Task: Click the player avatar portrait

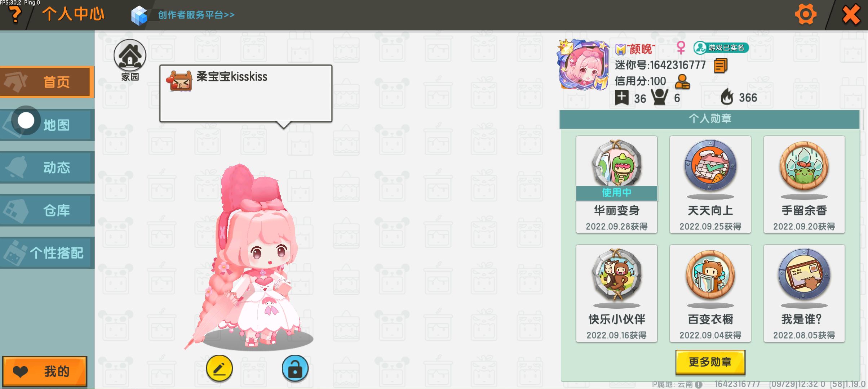Action: (x=583, y=65)
